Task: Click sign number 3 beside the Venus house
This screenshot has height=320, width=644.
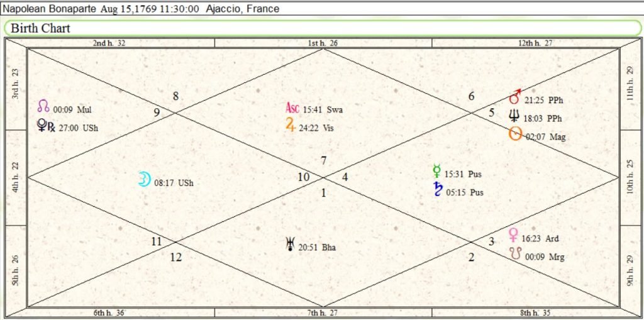Action: click(491, 241)
